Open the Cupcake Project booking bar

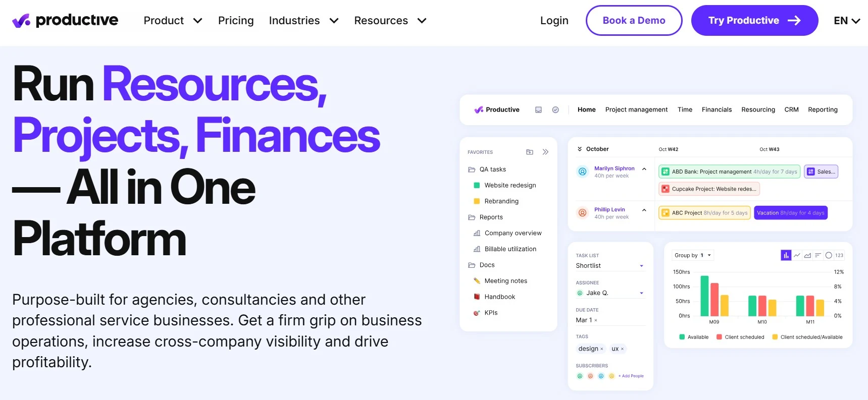coord(709,189)
